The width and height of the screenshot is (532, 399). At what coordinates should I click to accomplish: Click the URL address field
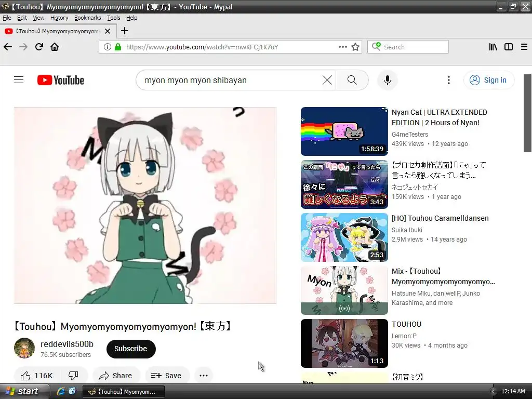[231, 47]
